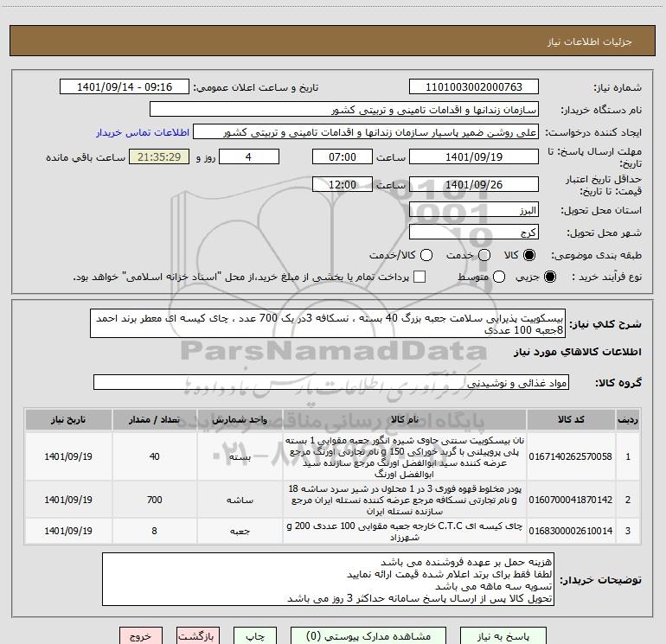Open اطلاعات تماس خریدار link

coord(143,132)
